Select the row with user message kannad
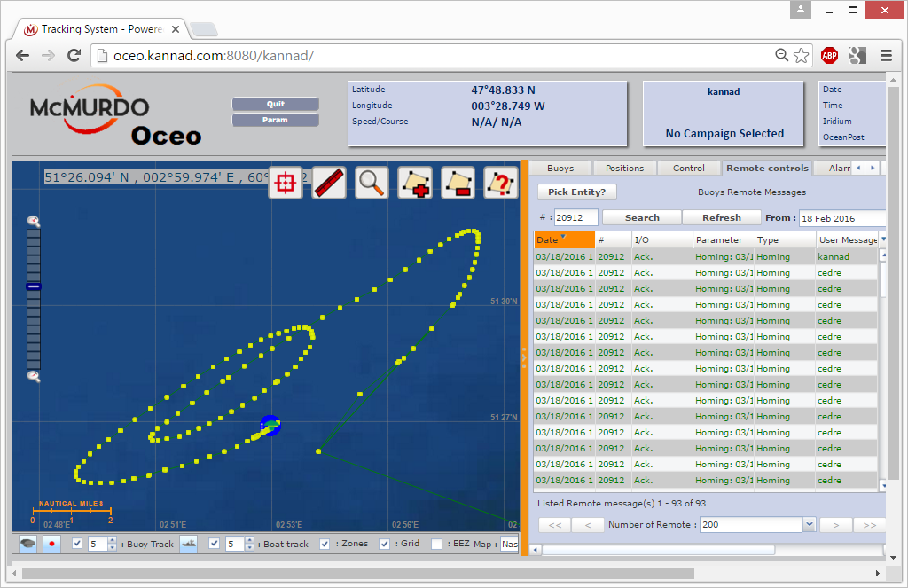 pyautogui.click(x=705, y=256)
